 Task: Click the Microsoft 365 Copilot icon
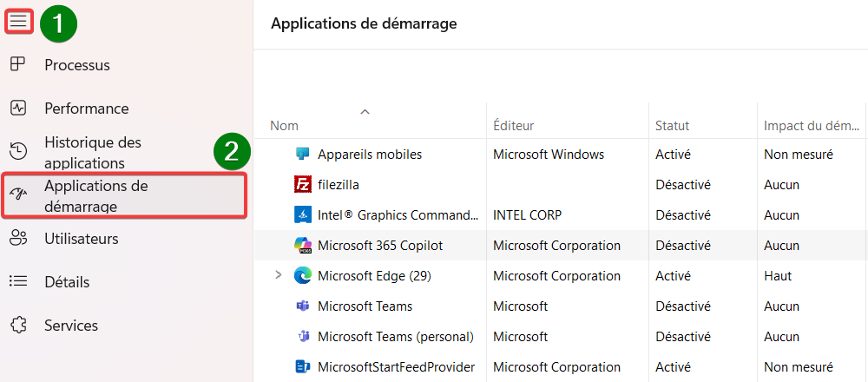[303, 245]
